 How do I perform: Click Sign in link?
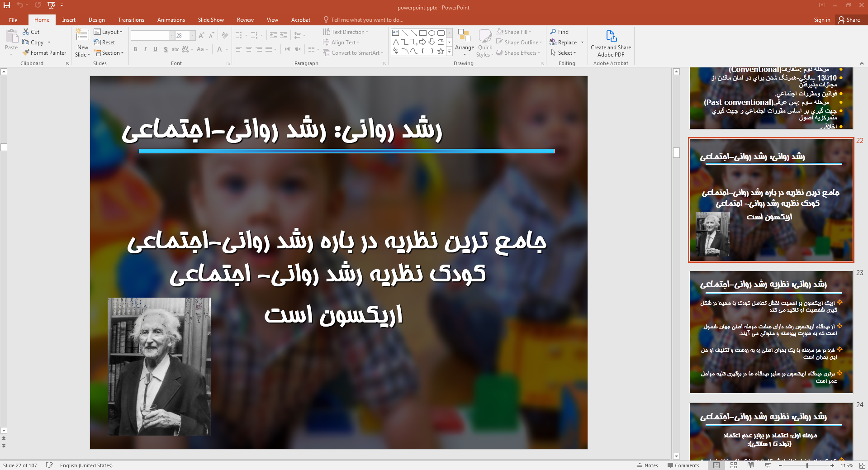pos(822,20)
